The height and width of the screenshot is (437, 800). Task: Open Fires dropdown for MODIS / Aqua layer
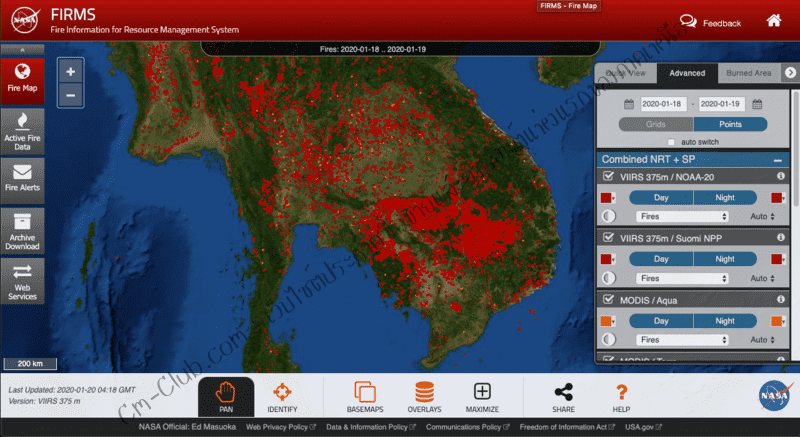(683, 339)
